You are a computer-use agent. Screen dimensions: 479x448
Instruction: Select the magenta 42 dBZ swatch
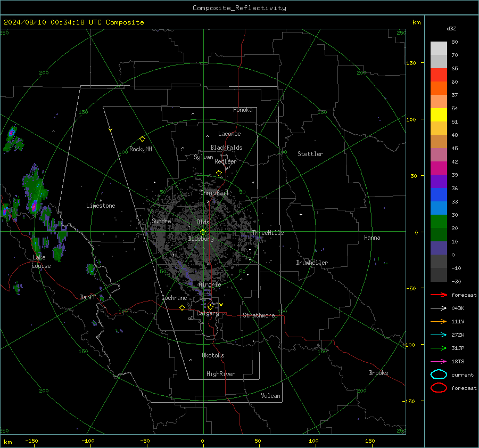coord(439,168)
